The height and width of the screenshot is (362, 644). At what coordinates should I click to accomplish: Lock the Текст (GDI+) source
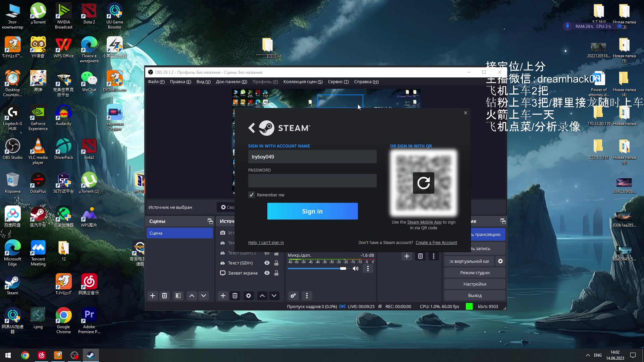click(276, 263)
